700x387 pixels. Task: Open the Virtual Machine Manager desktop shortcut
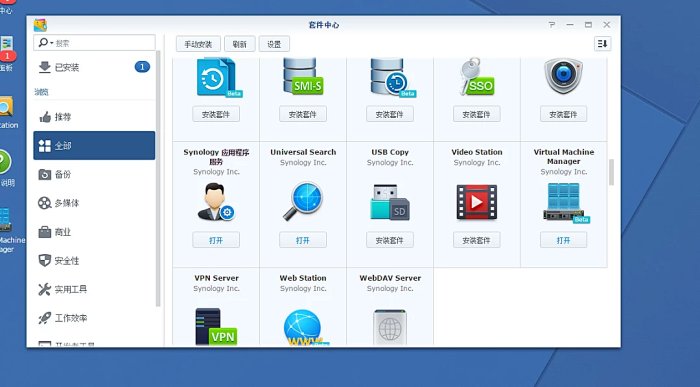tap(6, 220)
